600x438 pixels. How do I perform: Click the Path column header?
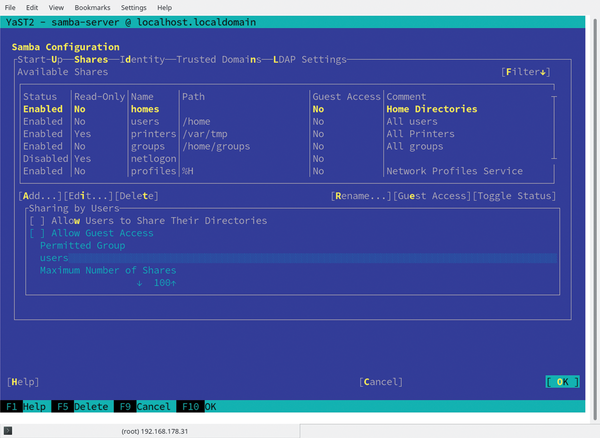193,97
